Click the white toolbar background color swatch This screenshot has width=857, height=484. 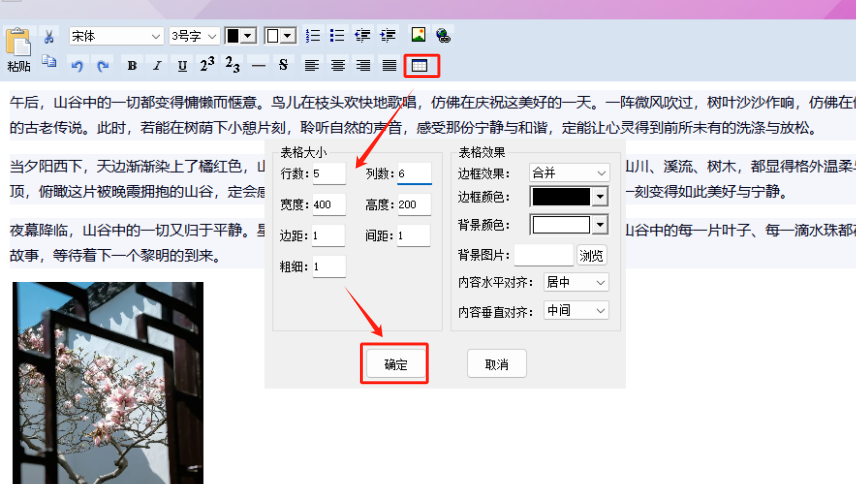tap(272, 36)
